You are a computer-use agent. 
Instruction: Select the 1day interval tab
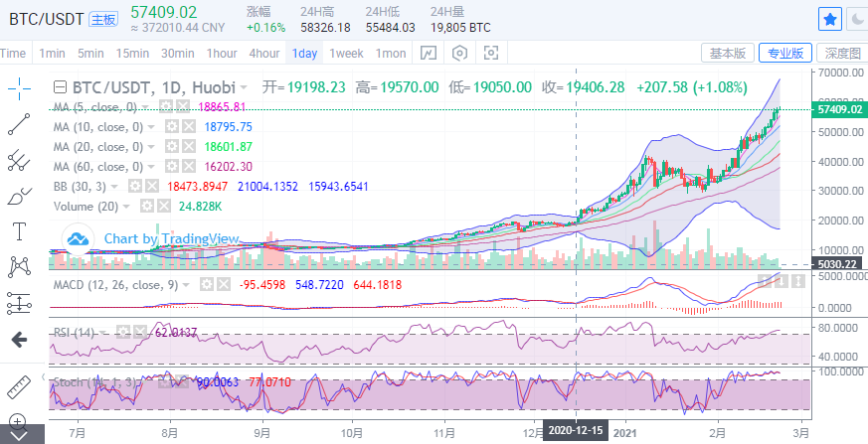point(304,53)
